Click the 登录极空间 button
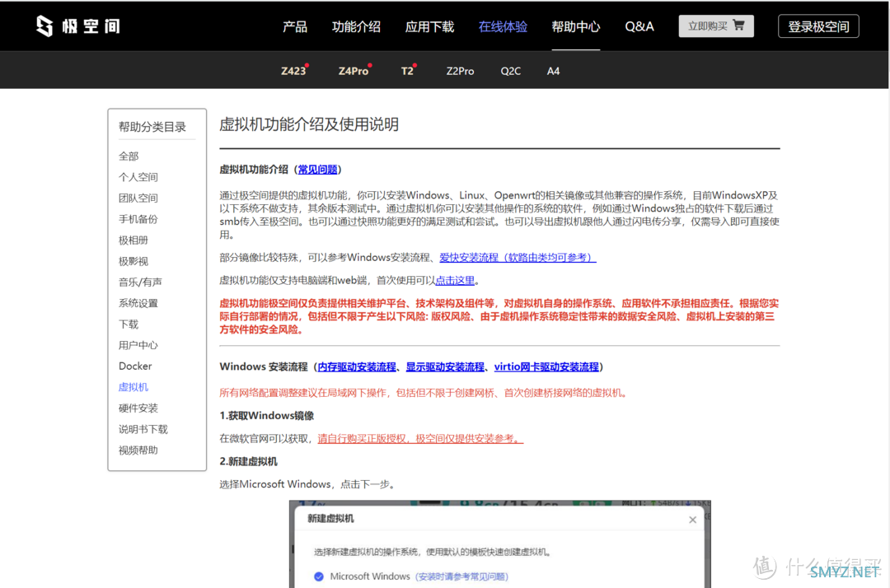The height and width of the screenshot is (588, 890). (x=818, y=26)
